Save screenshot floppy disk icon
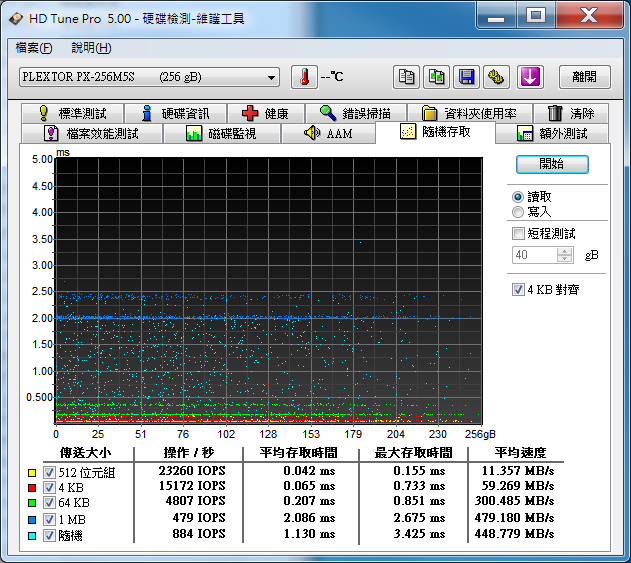The width and height of the screenshot is (631, 563). [x=466, y=77]
